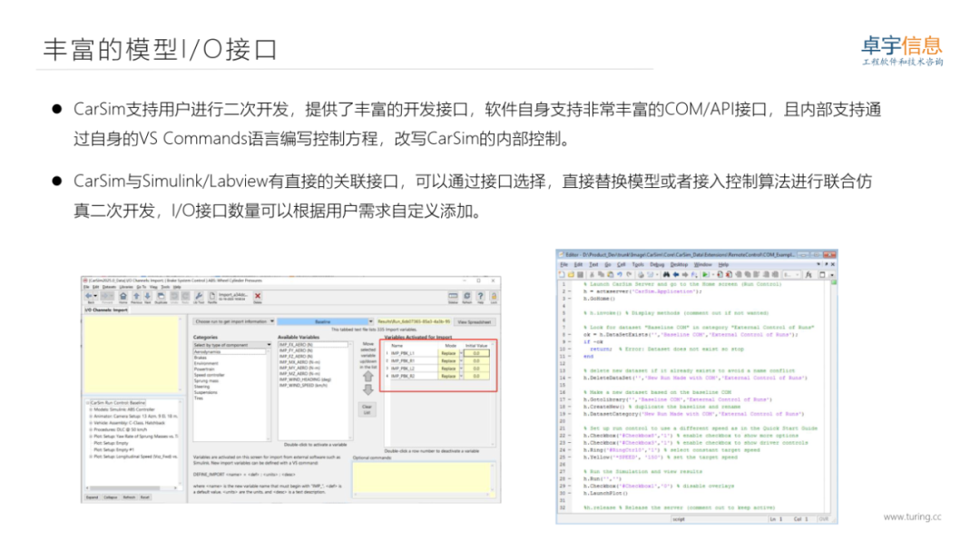Click Initial Value field for IMP_PBK_L1
The image size is (980, 551).
[476, 353]
